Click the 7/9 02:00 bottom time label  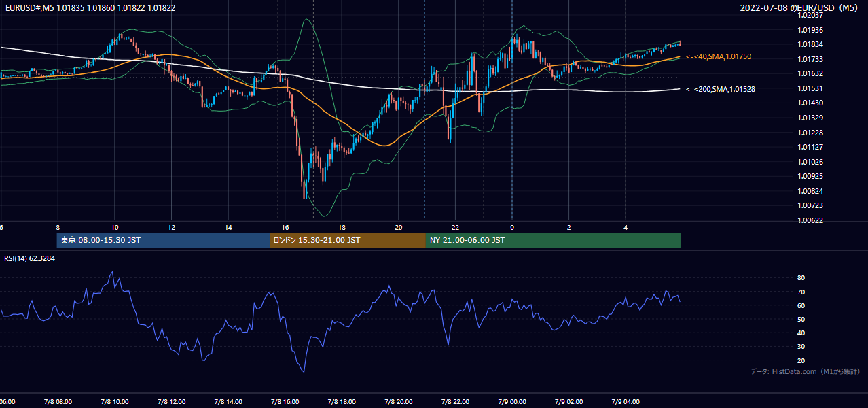point(569,402)
